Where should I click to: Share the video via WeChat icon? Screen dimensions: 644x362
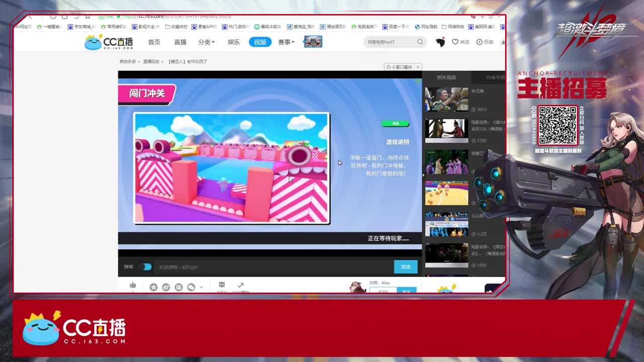191,287
